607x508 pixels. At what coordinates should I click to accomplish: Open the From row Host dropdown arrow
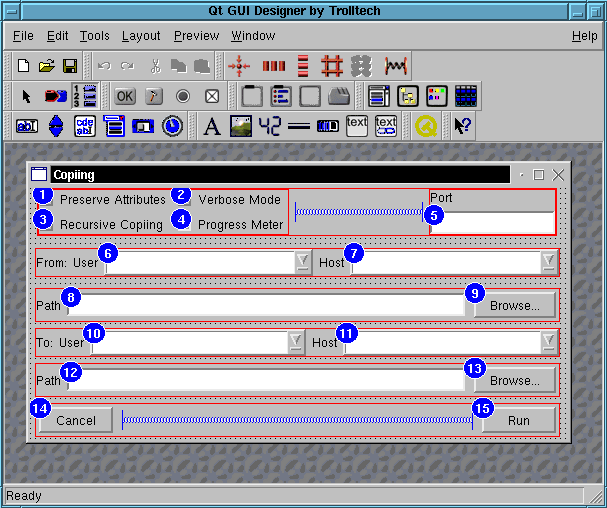(x=548, y=263)
